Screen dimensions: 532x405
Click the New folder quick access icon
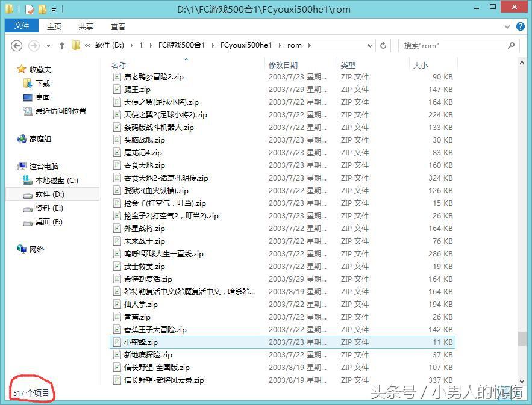pyautogui.click(x=42, y=9)
